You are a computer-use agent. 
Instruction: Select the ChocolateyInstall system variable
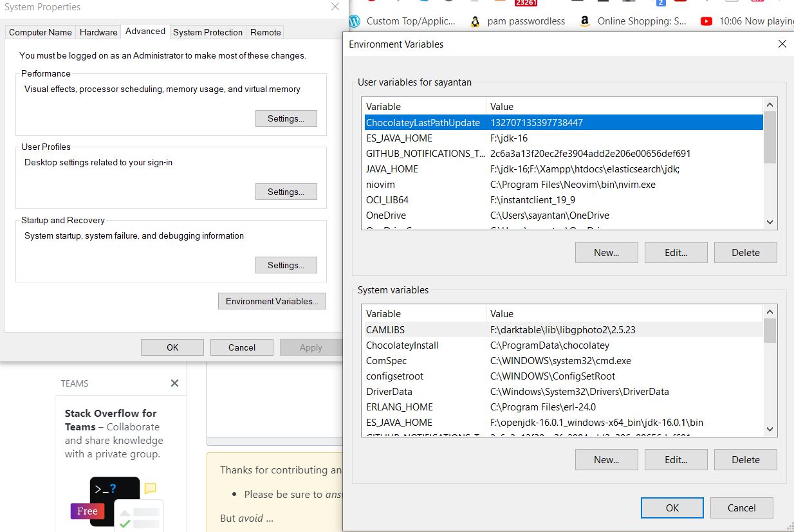(x=563, y=345)
